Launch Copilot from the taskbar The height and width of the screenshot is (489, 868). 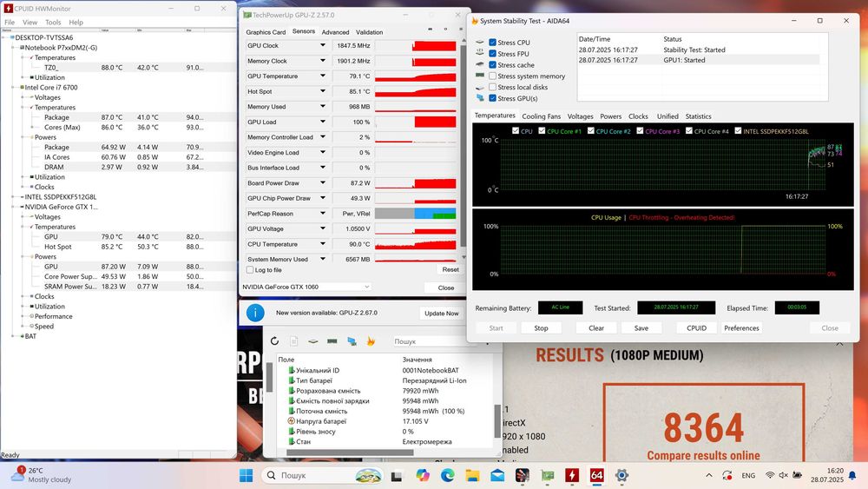(x=423, y=475)
